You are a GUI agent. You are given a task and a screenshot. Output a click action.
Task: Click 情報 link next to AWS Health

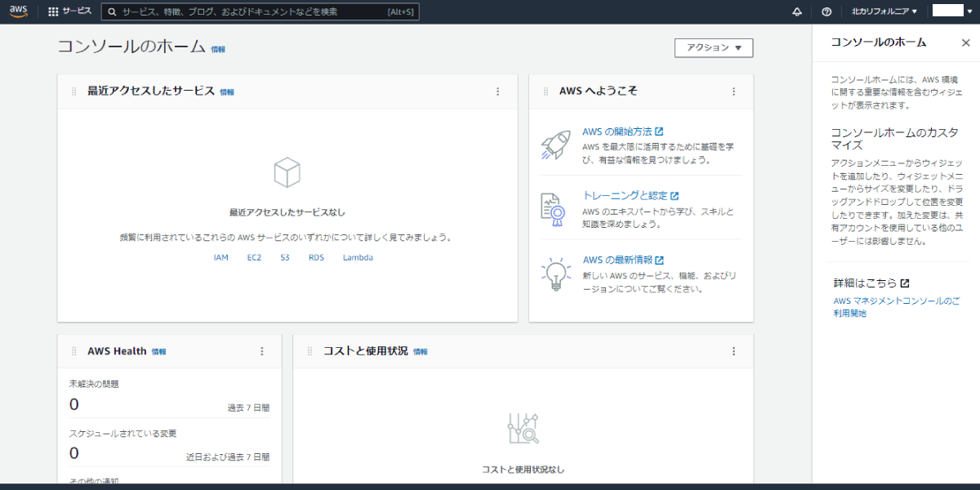[158, 352]
